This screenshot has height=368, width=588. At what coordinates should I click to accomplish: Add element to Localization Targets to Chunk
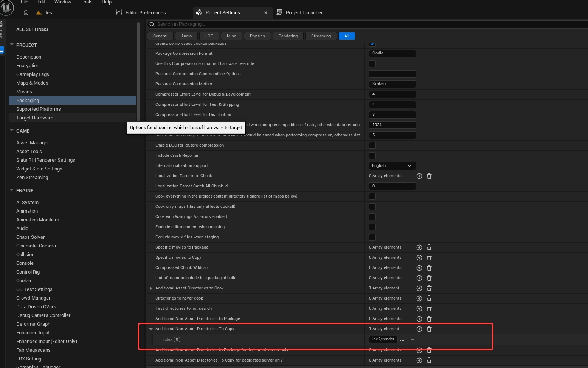(x=419, y=176)
